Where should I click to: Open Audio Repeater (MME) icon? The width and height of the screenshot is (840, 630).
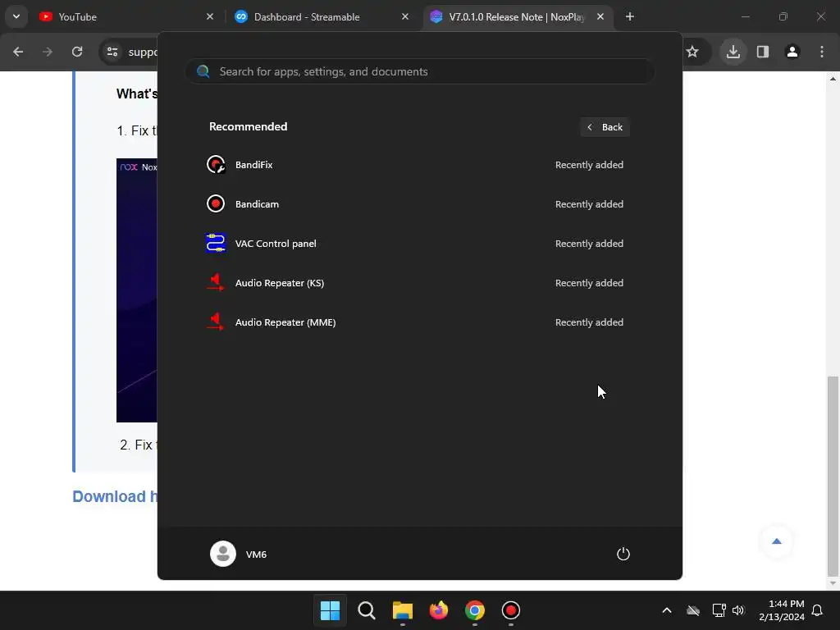[x=216, y=322]
